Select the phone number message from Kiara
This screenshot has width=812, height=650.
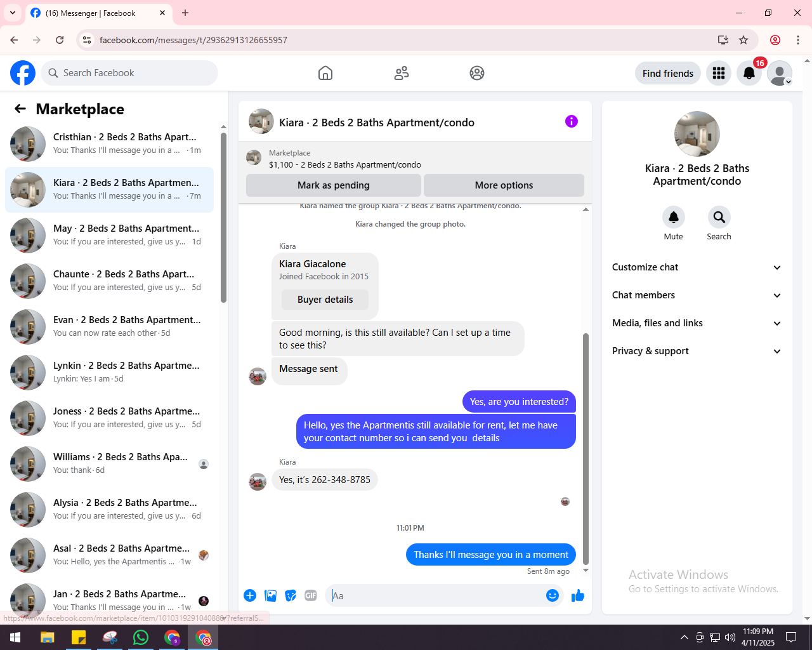click(325, 480)
